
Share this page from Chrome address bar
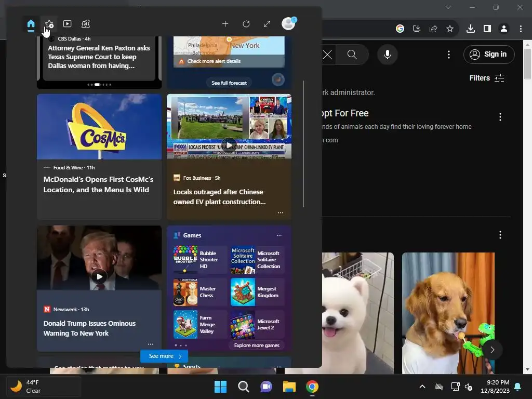tap(433, 29)
